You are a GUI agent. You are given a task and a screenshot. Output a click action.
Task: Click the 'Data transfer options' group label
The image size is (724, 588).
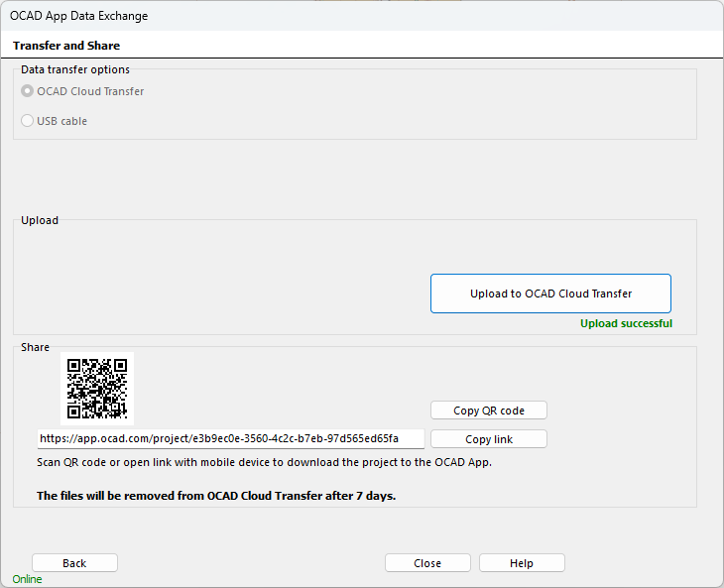(x=75, y=69)
